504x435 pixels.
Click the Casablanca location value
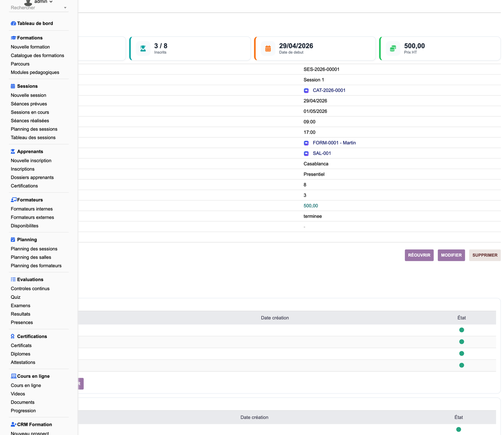(316, 164)
